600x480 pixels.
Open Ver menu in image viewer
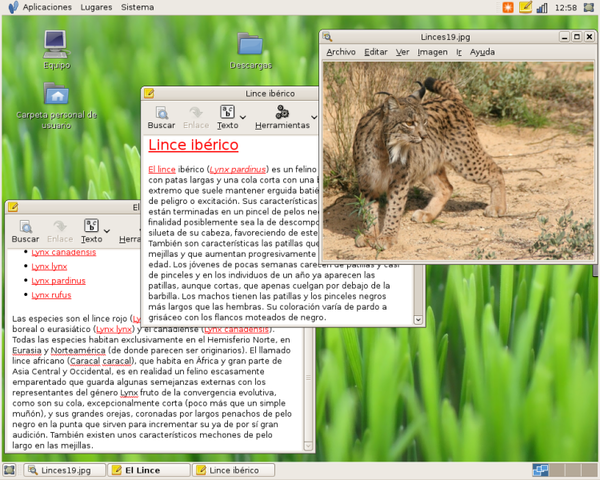[x=402, y=52]
